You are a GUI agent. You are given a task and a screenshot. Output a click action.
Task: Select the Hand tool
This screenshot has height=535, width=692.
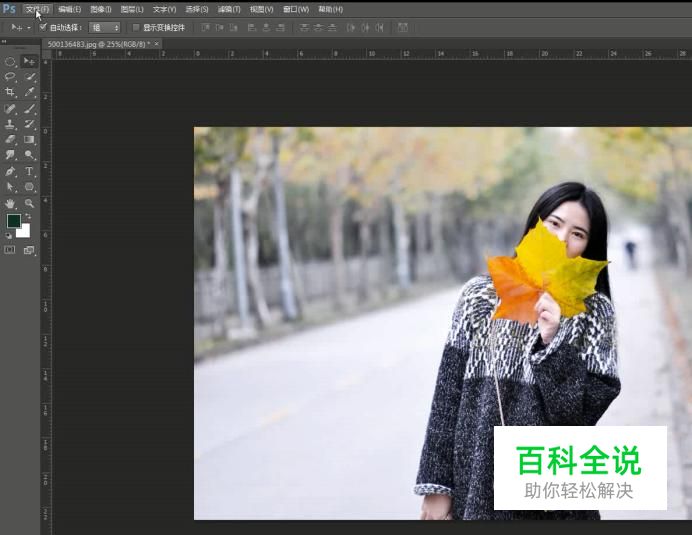pyautogui.click(x=11, y=203)
